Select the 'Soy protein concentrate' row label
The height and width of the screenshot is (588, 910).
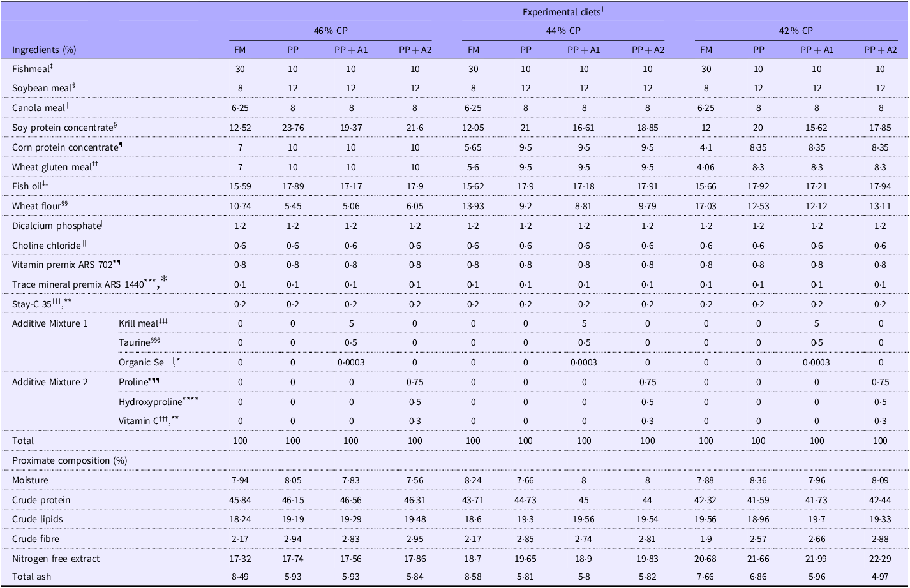[x=63, y=128]
